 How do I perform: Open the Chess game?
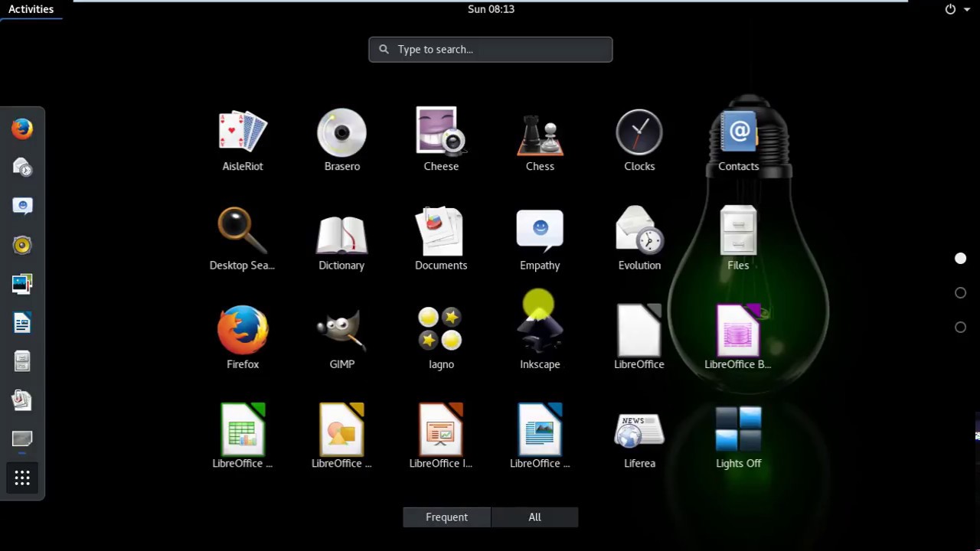point(540,140)
